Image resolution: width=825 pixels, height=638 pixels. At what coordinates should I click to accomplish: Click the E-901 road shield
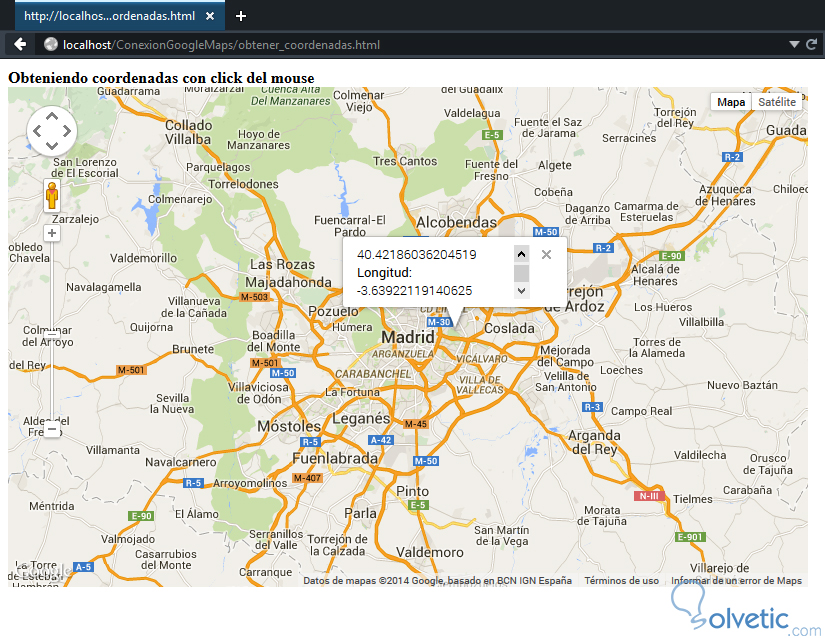click(x=689, y=536)
